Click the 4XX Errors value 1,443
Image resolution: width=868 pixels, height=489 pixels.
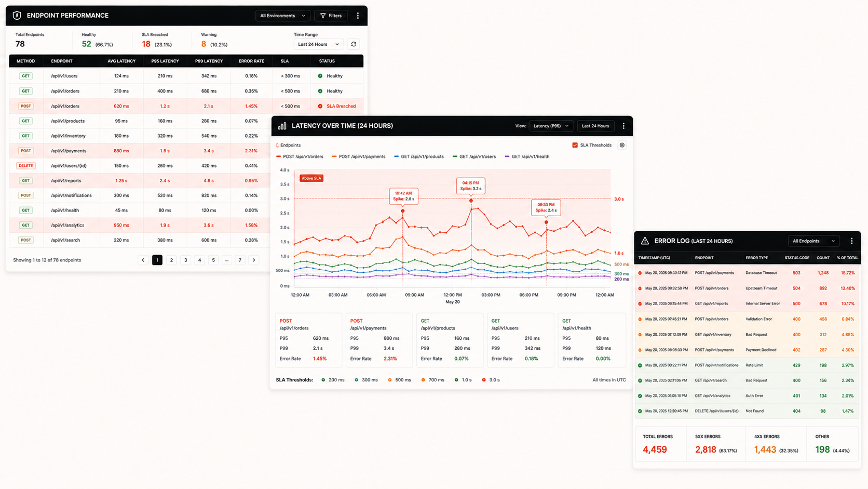pyautogui.click(x=765, y=450)
